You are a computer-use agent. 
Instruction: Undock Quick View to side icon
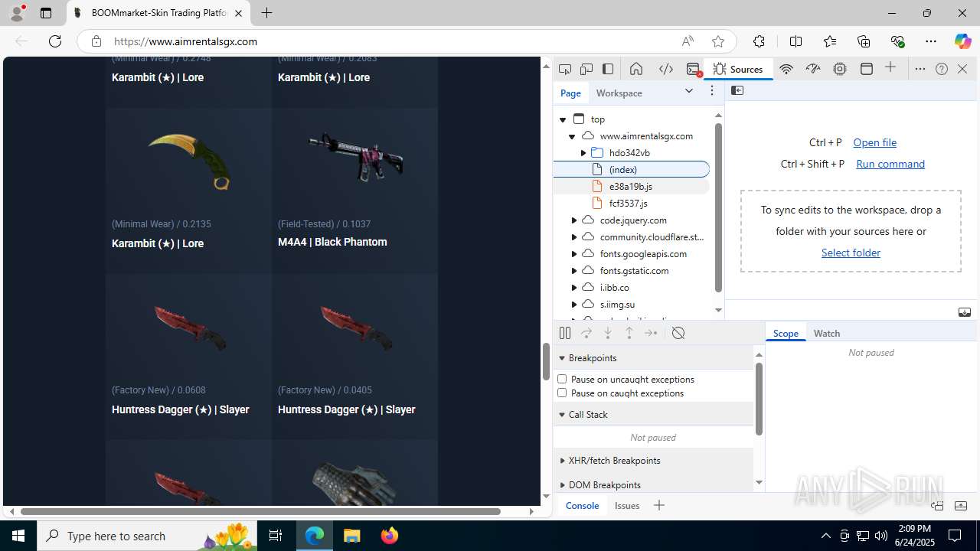pos(937,506)
